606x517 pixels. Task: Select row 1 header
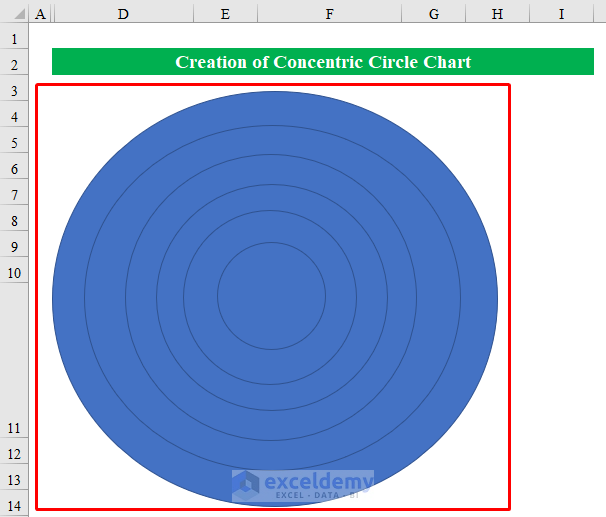point(14,36)
